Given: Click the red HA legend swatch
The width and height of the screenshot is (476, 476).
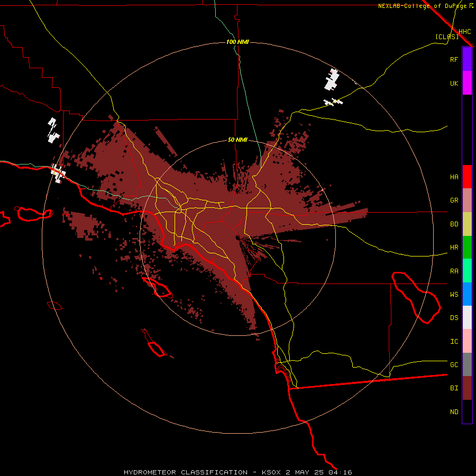Looking at the screenshot, I should click(467, 177).
